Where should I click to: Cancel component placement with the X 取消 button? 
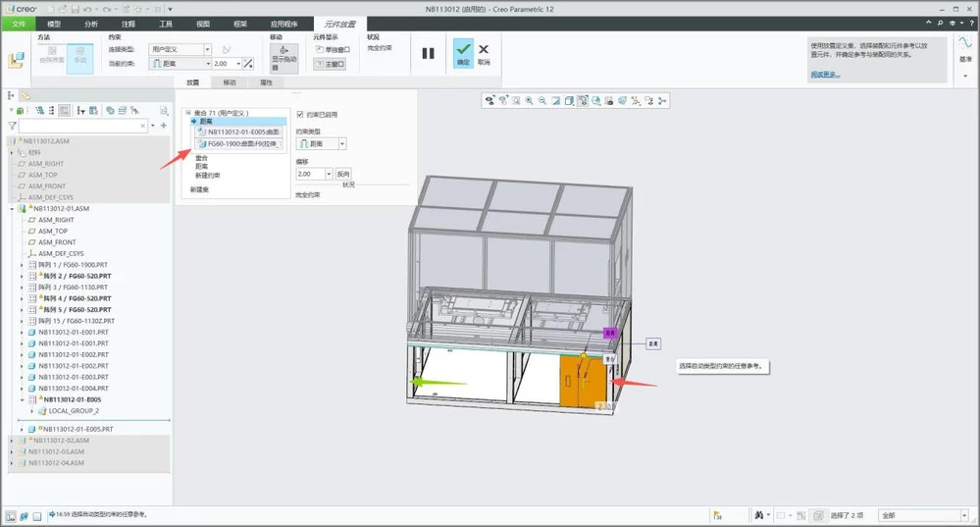[x=484, y=54]
